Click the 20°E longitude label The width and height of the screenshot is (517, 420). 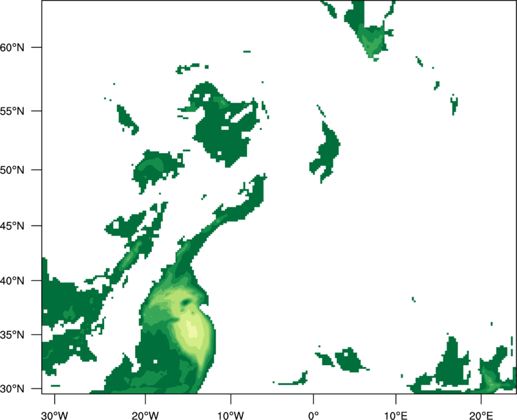(481, 415)
